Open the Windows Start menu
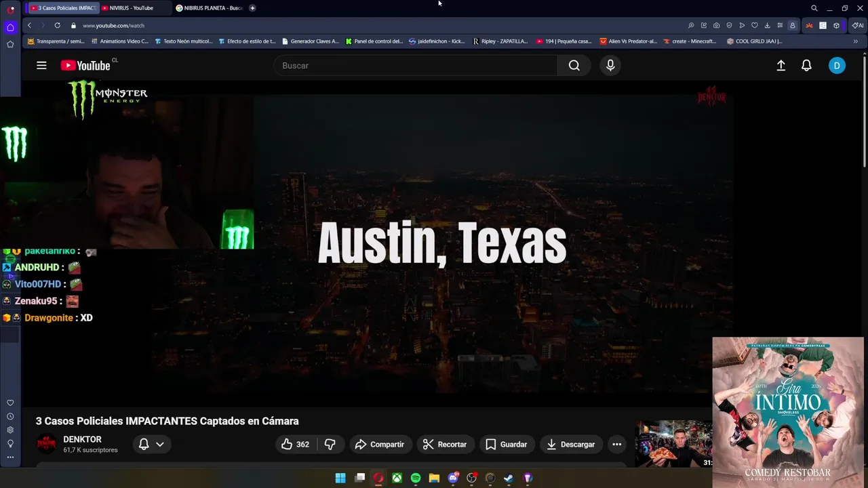Image resolution: width=868 pixels, height=488 pixels. click(340, 478)
